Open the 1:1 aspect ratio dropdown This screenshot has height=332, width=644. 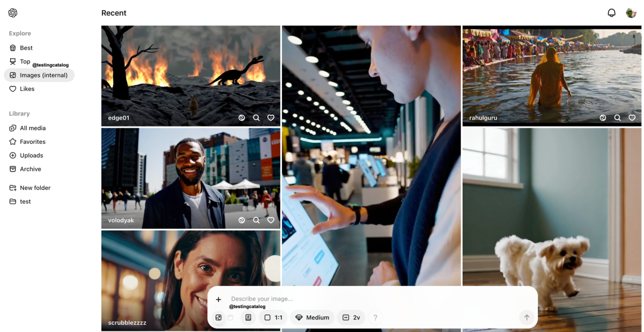coord(273,318)
